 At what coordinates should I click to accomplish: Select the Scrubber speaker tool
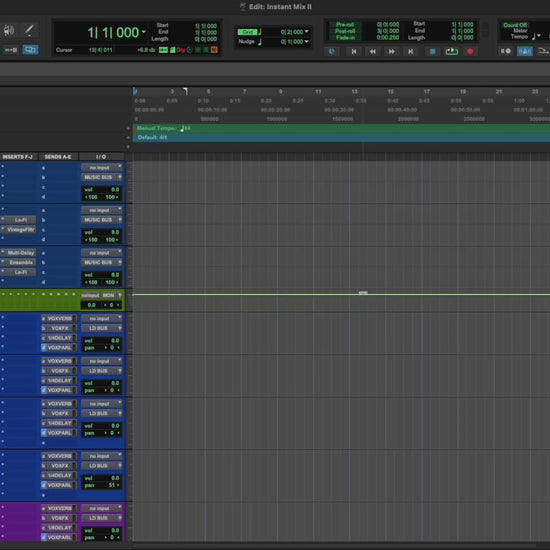pos(8,31)
